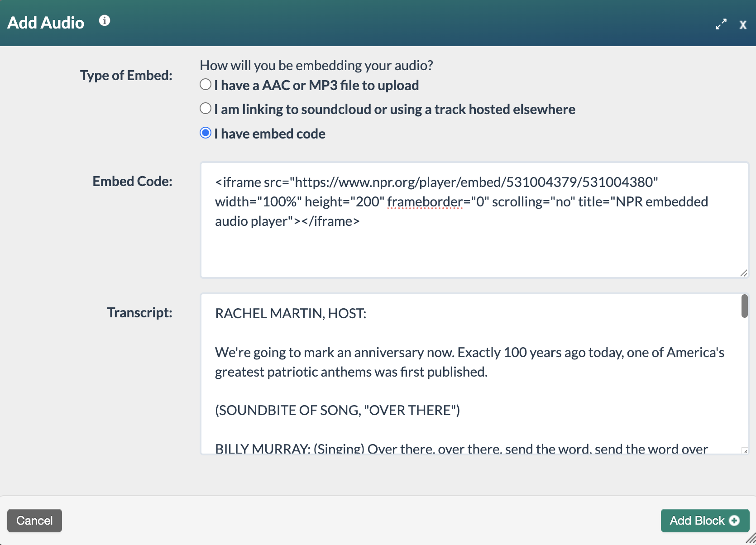Click 'How will you be embedding your audio?'
The width and height of the screenshot is (756, 545).
click(316, 65)
